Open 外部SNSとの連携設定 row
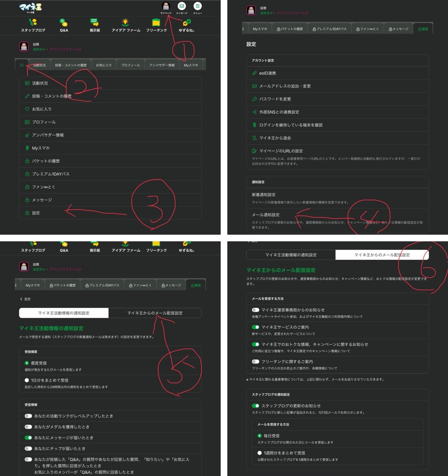This screenshot has height=476, width=448. (337, 112)
